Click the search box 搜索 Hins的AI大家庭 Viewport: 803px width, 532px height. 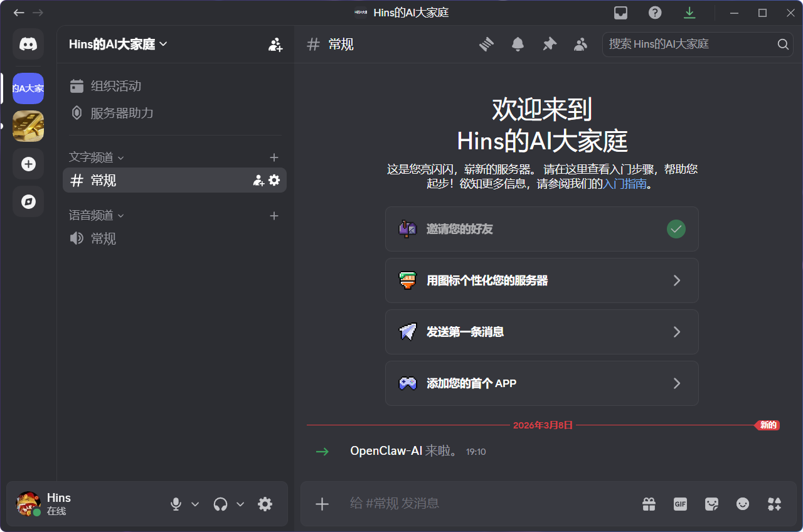pos(698,44)
